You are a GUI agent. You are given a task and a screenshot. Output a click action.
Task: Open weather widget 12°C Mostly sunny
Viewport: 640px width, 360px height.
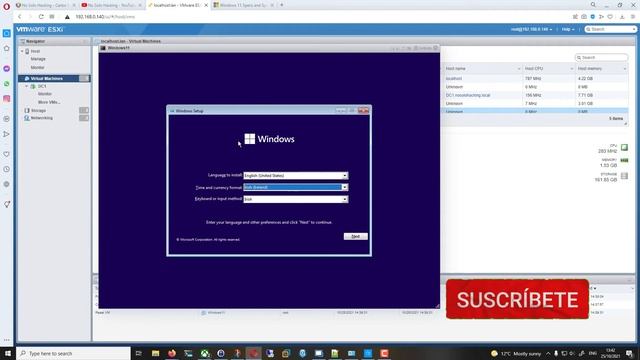516,353
